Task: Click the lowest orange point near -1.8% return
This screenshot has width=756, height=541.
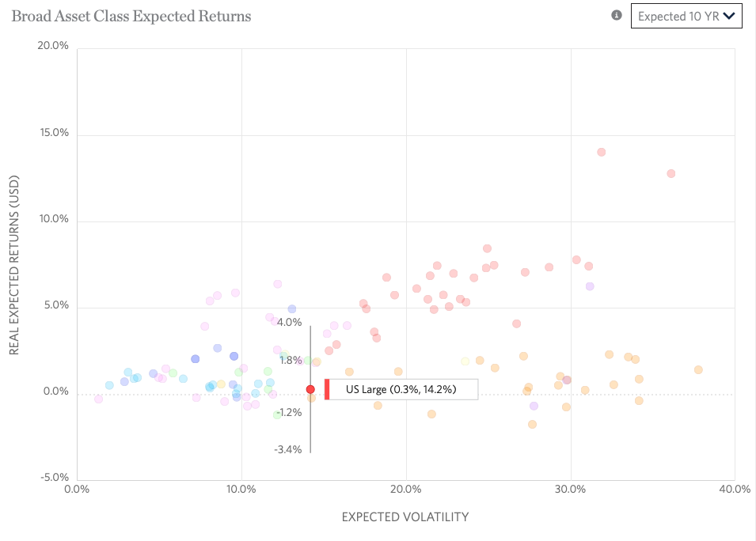Action: pos(532,424)
